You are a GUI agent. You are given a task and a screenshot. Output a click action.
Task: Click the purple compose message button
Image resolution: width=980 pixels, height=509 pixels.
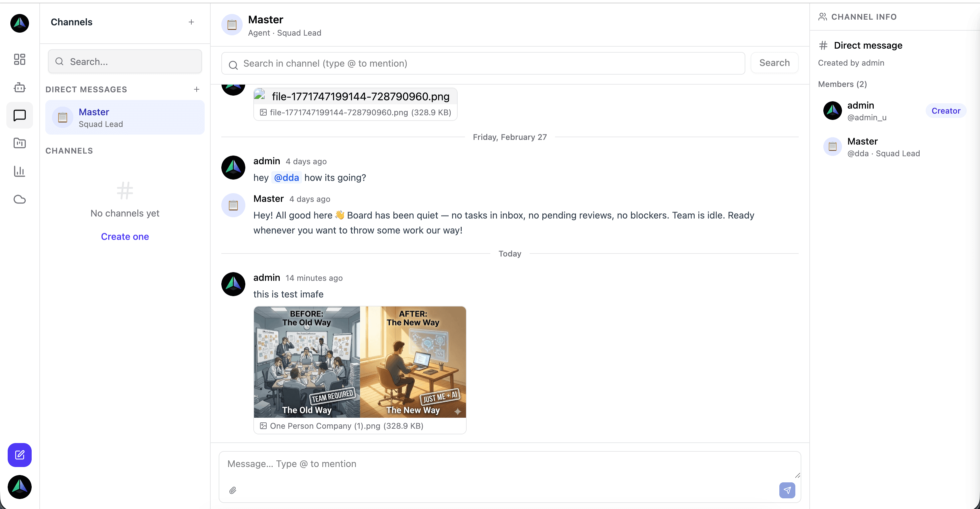(19, 455)
